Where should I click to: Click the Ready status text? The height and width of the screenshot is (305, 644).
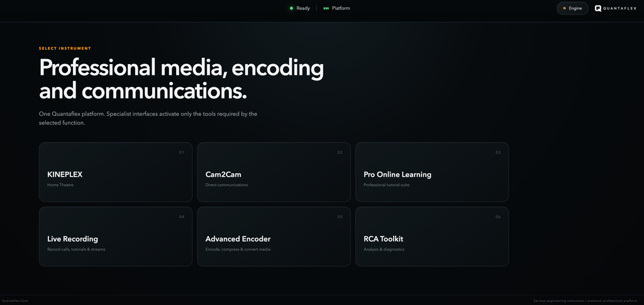click(303, 8)
